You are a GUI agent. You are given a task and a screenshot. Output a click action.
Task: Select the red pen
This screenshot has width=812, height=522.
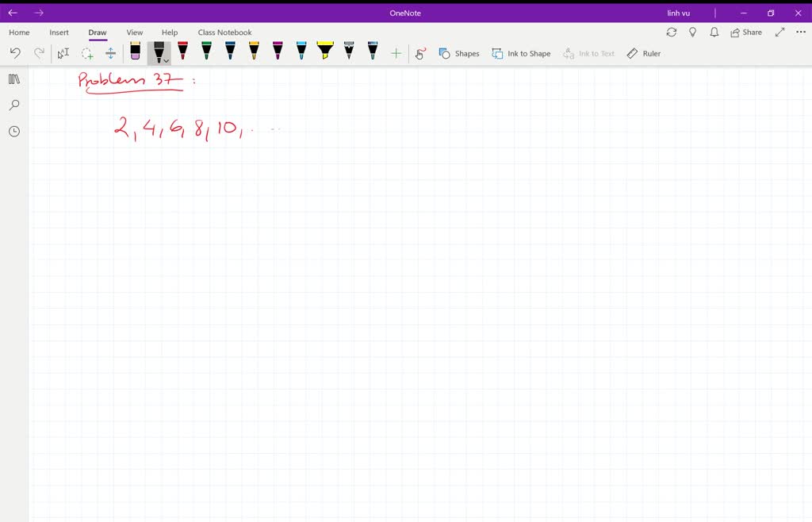point(182,52)
